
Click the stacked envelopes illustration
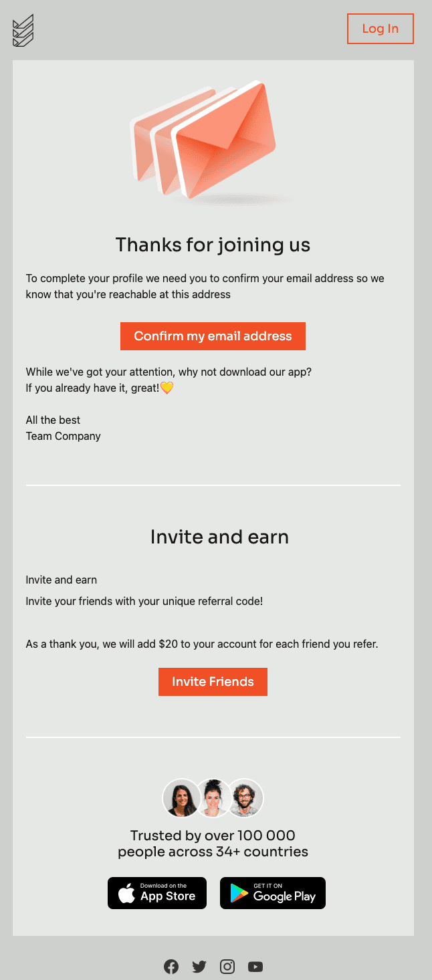click(x=204, y=141)
